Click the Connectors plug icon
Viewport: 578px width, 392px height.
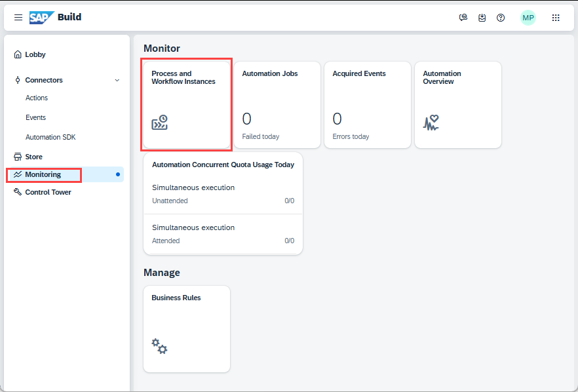[17, 80]
